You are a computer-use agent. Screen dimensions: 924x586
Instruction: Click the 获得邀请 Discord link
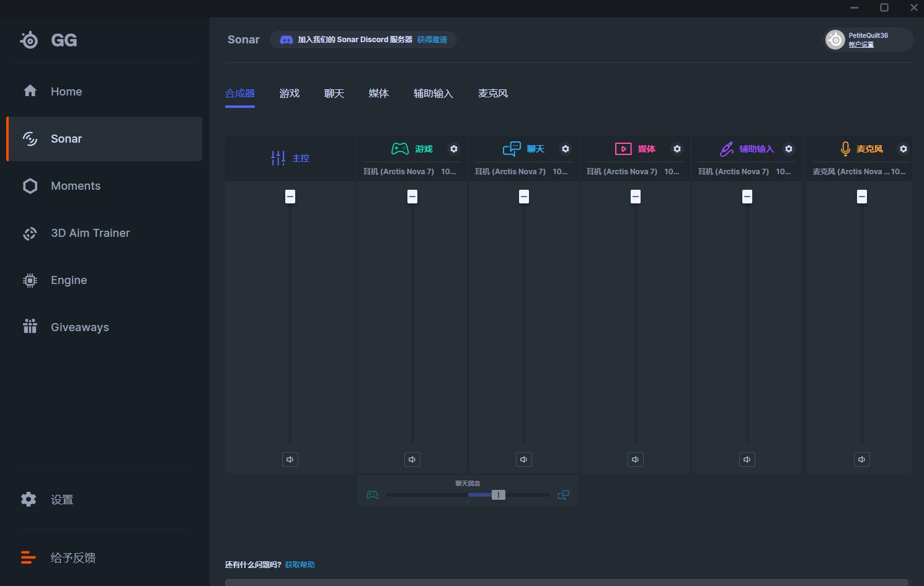(x=432, y=40)
